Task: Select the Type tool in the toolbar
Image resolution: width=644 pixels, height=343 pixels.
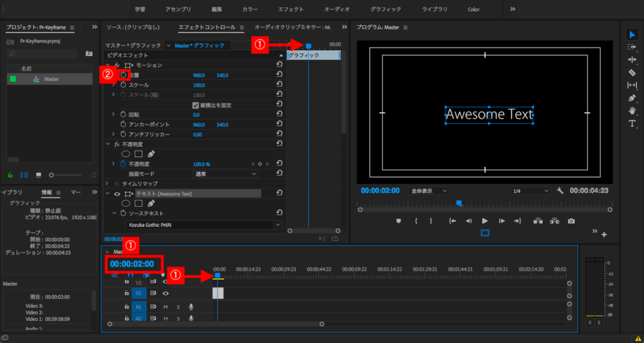Action: click(632, 123)
